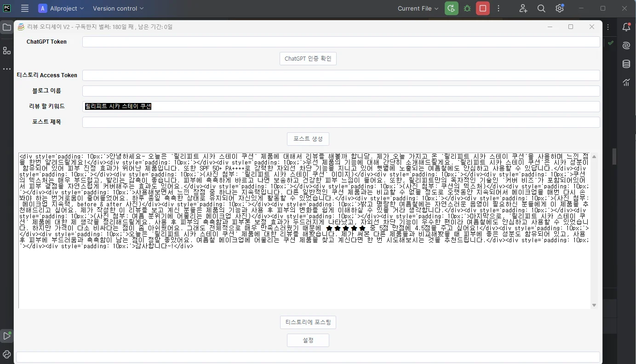The image size is (636, 364).
Task: Click the PyCharm logo icon
Action: 6,8
